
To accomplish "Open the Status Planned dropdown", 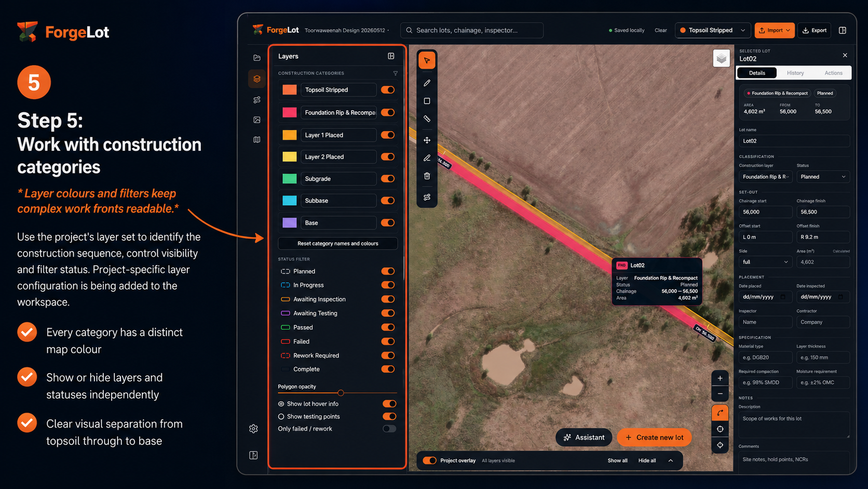I will click(823, 177).
